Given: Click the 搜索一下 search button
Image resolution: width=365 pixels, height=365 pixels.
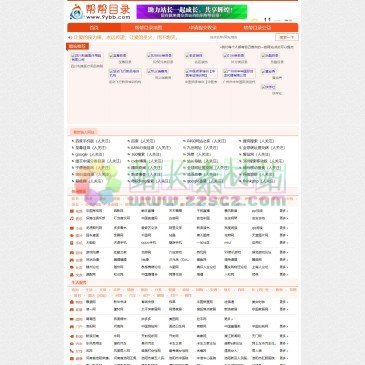Looking at the screenshot, I should pyautogui.click(x=287, y=37).
